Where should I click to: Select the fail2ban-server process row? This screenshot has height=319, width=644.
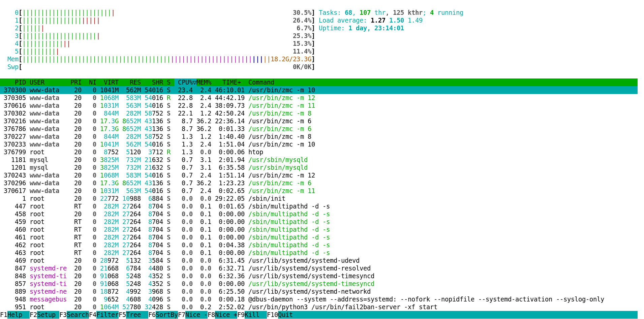[319, 307]
